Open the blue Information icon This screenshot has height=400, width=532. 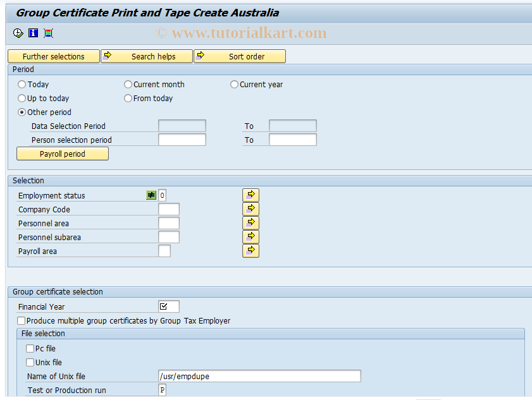pos(34,33)
